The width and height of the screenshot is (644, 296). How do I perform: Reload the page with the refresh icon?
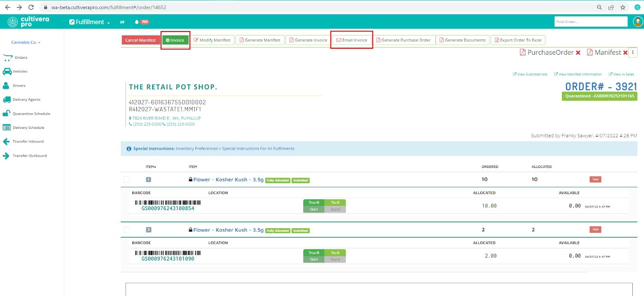pyautogui.click(x=31, y=7)
